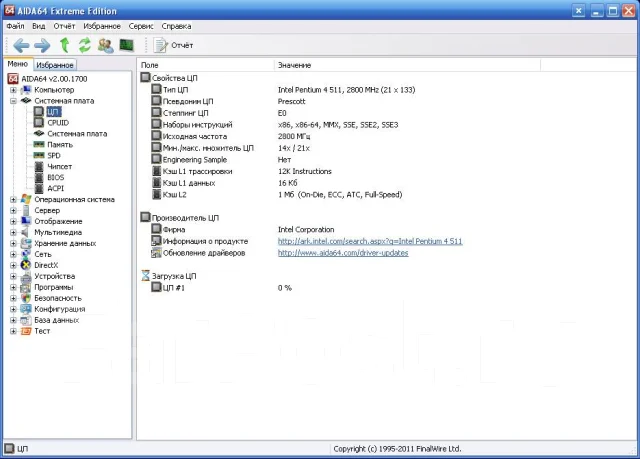Click the Forward arrow toolbar icon
The width and height of the screenshot is (640, 459).
[42, 45]
